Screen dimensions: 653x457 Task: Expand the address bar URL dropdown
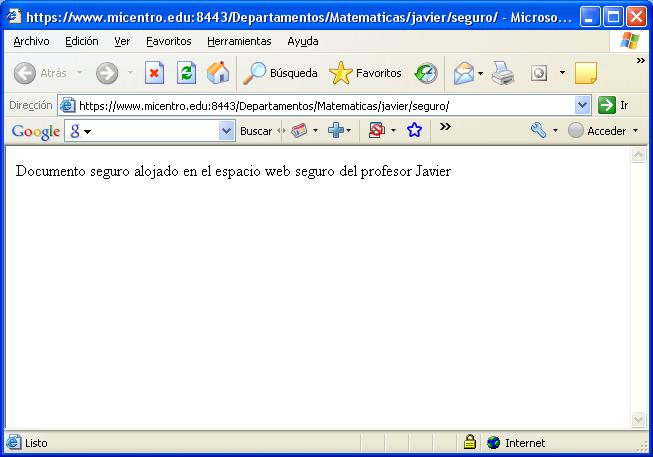583,105
